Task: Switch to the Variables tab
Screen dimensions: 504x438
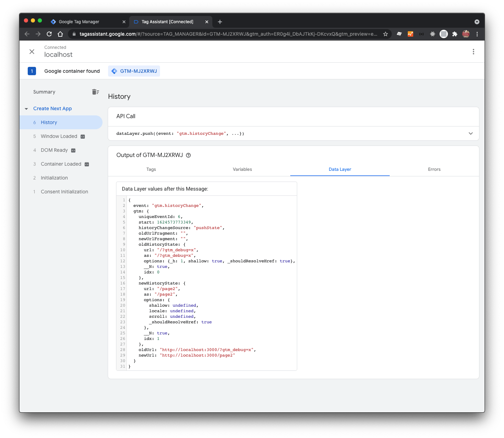Action: tap(242, 169)
